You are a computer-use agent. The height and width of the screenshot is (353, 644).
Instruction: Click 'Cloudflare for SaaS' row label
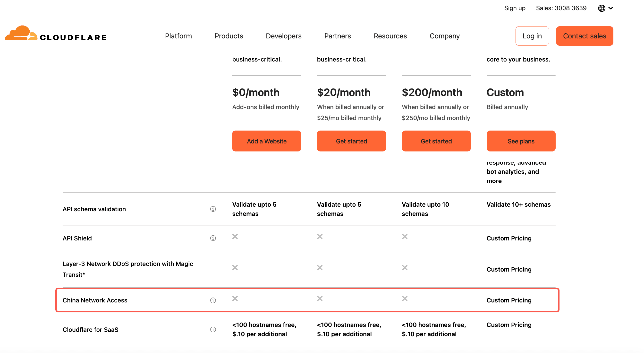pyautogui.click(x=91, y=329)
